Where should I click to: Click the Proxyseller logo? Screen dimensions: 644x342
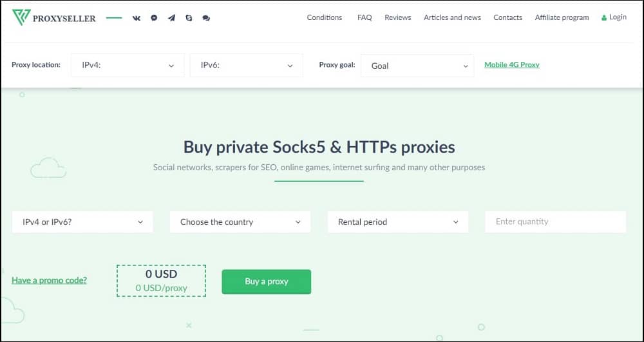(x=54, y=17)
